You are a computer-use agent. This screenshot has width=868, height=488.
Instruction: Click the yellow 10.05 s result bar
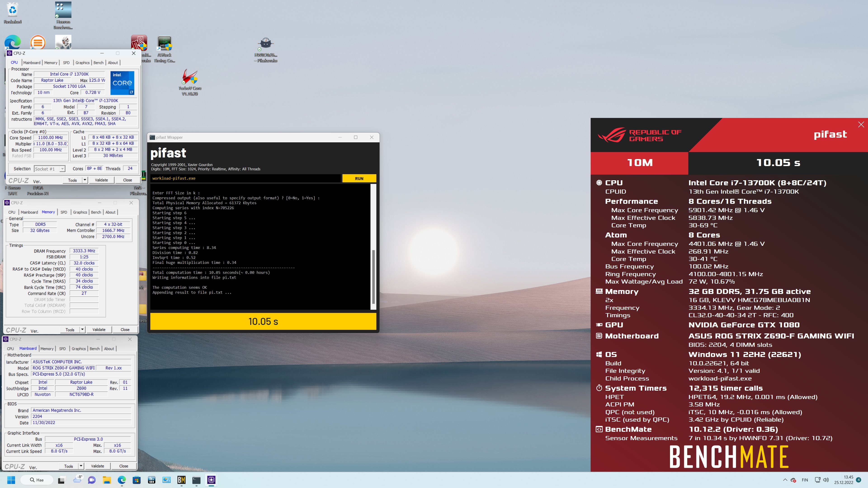click(263, 321)
